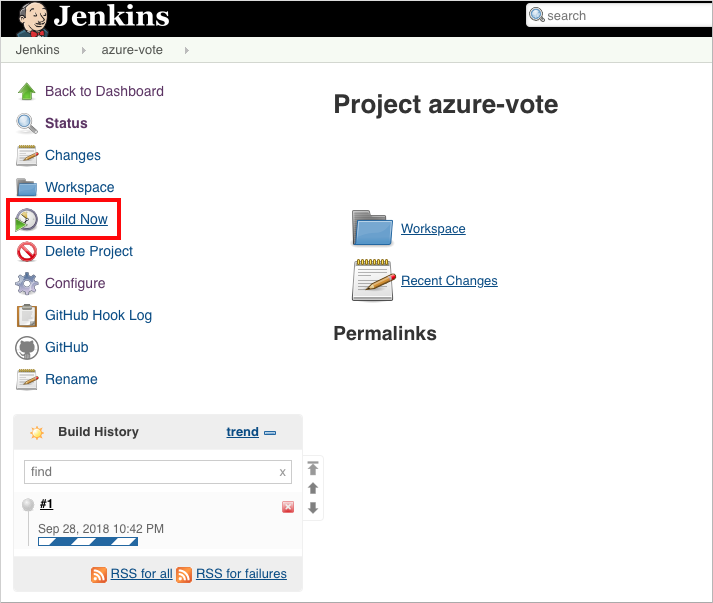Click the build date Sep 28, 2018 10:42 PM
Screen dimensions: 713x603
(101, 529)
